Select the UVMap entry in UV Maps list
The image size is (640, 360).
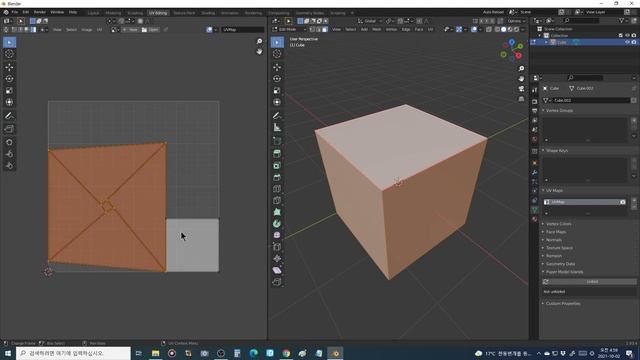pyautogui.click(x=584, y=202)
